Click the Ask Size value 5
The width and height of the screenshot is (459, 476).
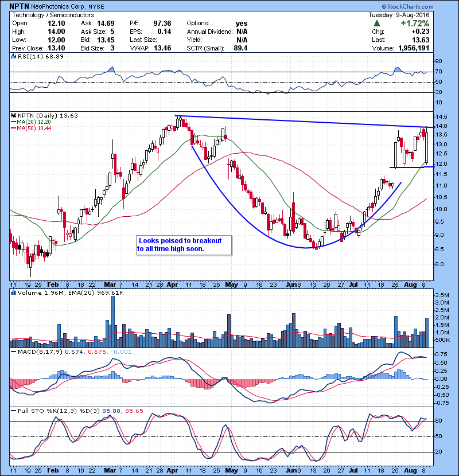coord(112,32)
